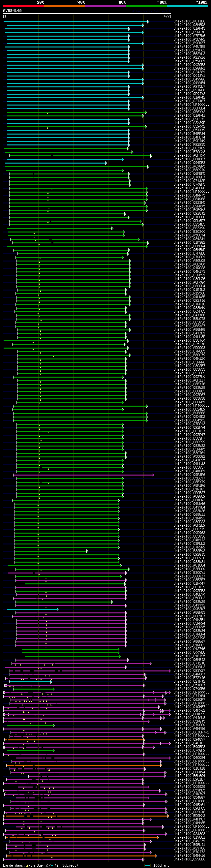The height and width of the screenshot is (868, 211).
Task: Select hit label UniRef100_Q1MSG2
Action: pyautogui.click(x=189, y=243)
